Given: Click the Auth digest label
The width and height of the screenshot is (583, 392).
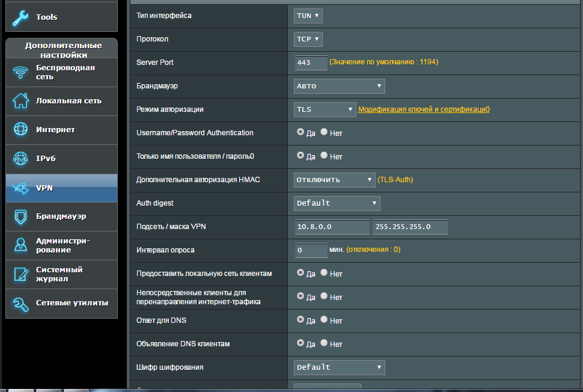Looking at the screenshot, I should point(154,203).
